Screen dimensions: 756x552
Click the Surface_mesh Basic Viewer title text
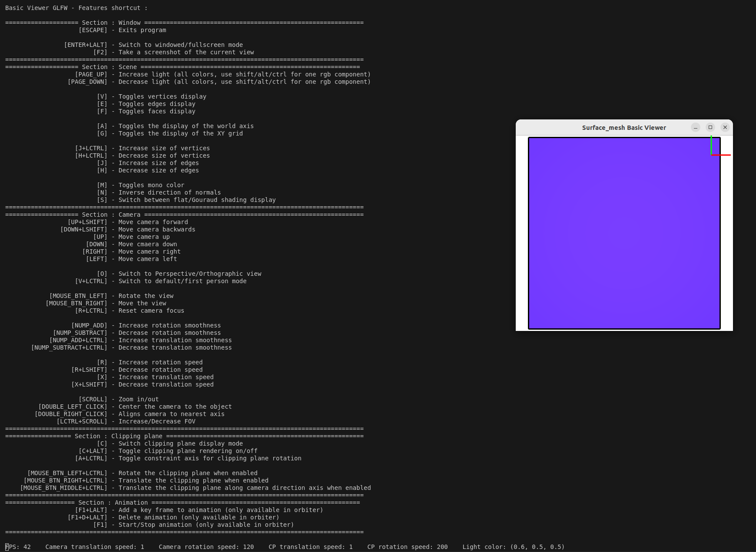coord(623,128)
